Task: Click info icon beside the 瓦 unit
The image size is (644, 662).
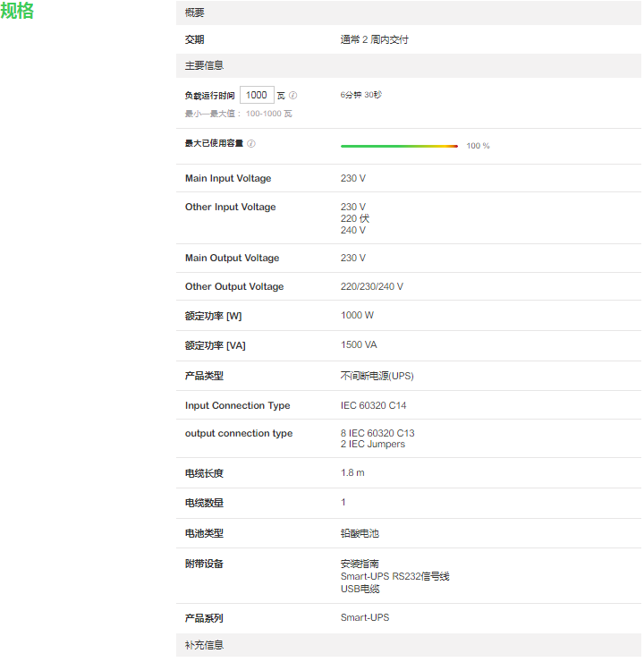Action: tap(293, 96)
